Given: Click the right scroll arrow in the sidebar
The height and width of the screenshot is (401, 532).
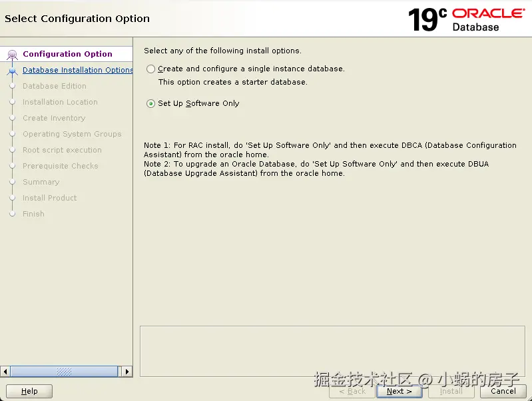Looking at the screenshot, I should pyautogui.click(x=127, y=372).
